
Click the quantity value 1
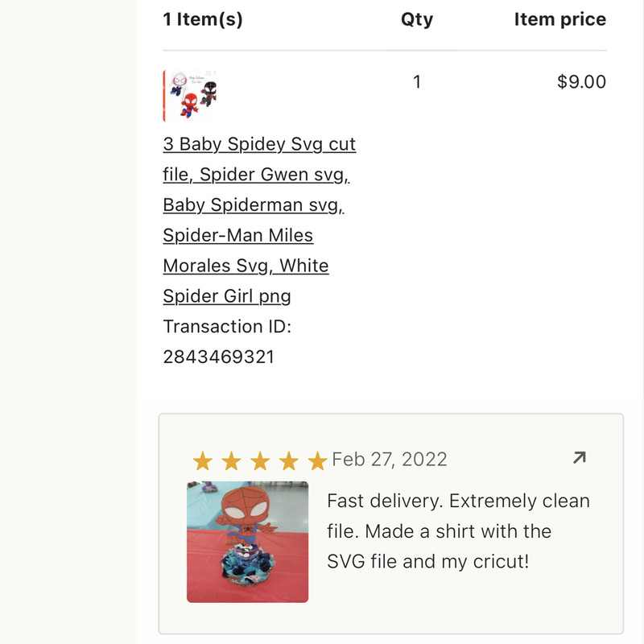[x=417, y=82]
